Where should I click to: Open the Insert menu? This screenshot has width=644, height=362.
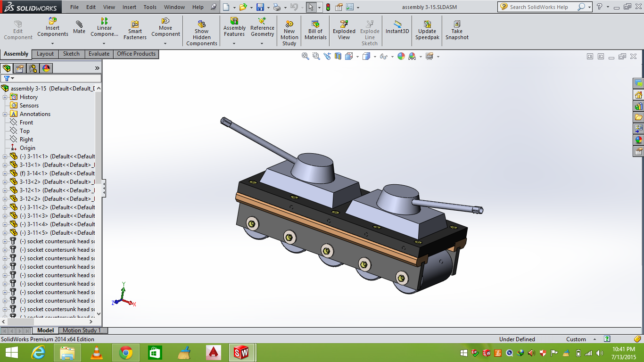[x=129, y=7]
